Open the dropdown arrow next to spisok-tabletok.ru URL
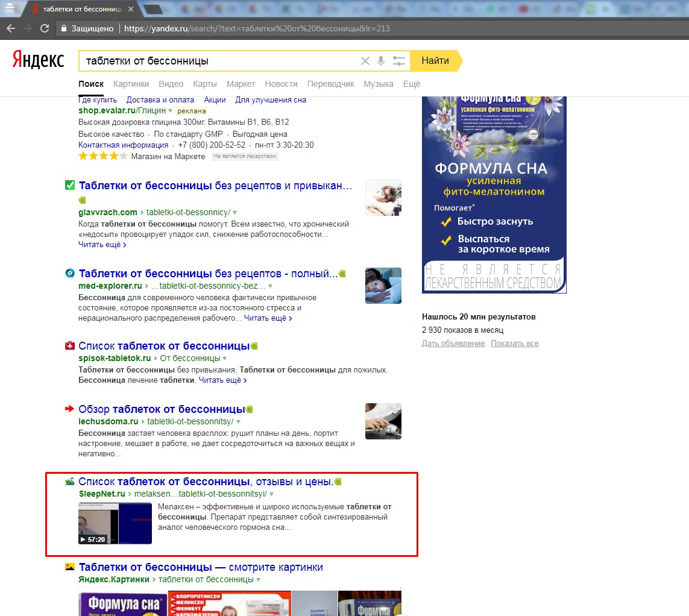689x616 pixels. tap(224, 359)
